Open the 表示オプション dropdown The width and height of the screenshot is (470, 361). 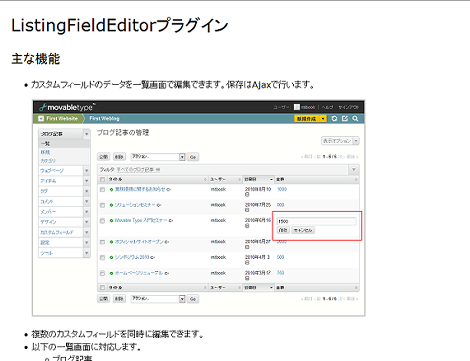click(340, 141)
